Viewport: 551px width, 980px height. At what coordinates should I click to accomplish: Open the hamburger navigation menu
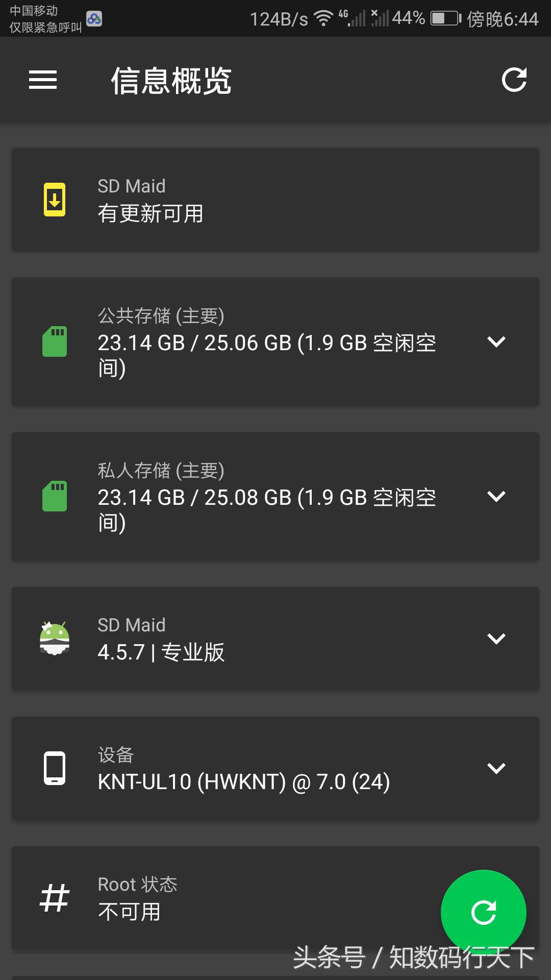[43, 80]
